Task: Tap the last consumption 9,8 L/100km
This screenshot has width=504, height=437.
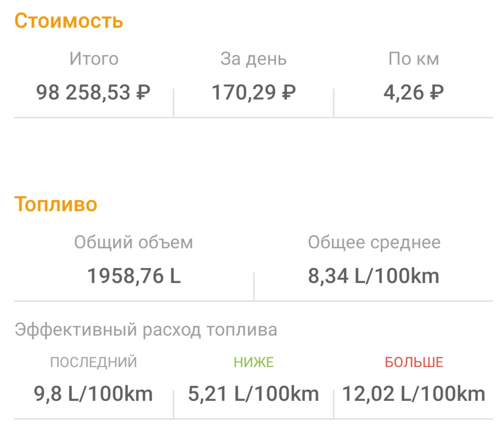Action: pyautogui.click(x=93, y=393)
